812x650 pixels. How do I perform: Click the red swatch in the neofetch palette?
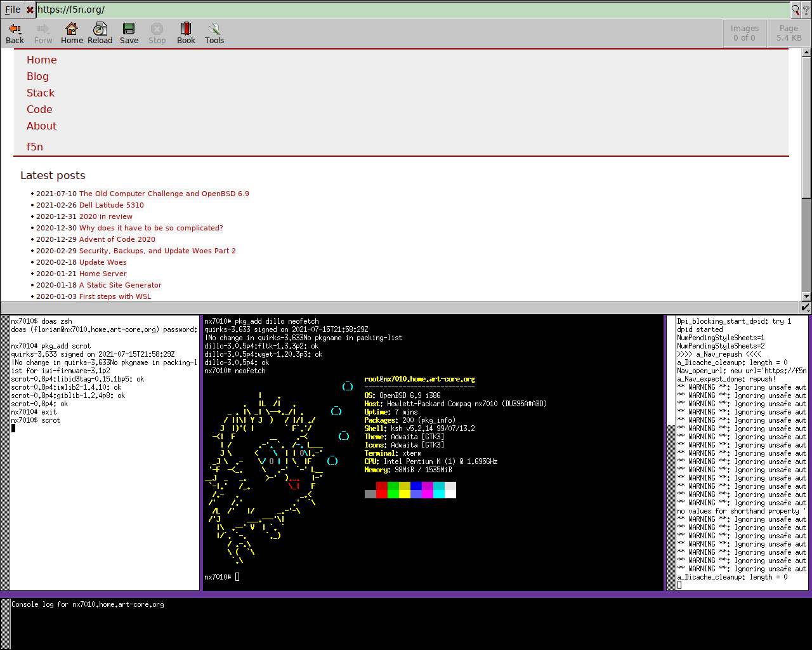pyautogui.click(x=381, y=490)
